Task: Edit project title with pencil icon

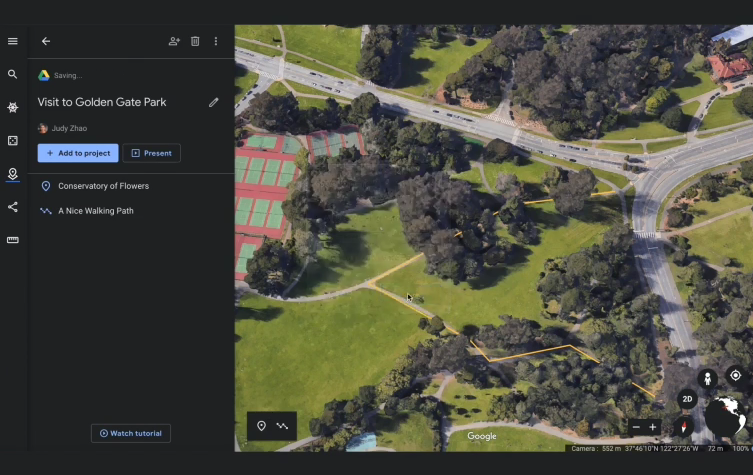Action: coord(214,102)
